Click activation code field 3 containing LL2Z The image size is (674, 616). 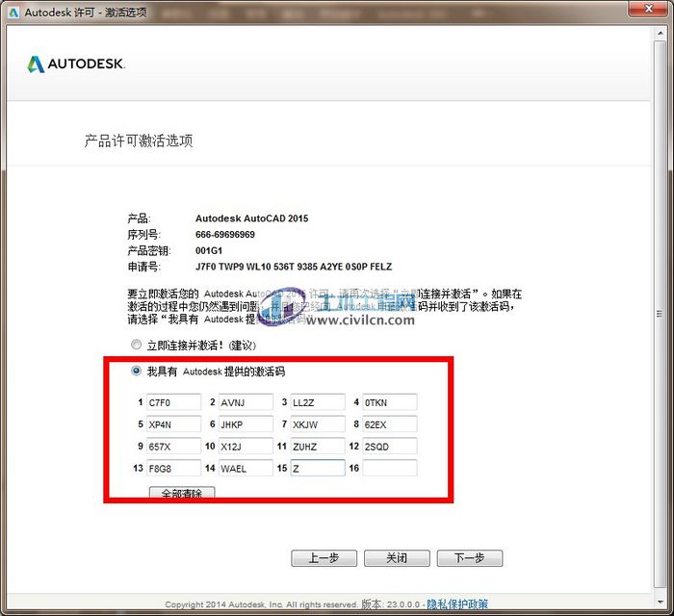(x=318, y=402)
